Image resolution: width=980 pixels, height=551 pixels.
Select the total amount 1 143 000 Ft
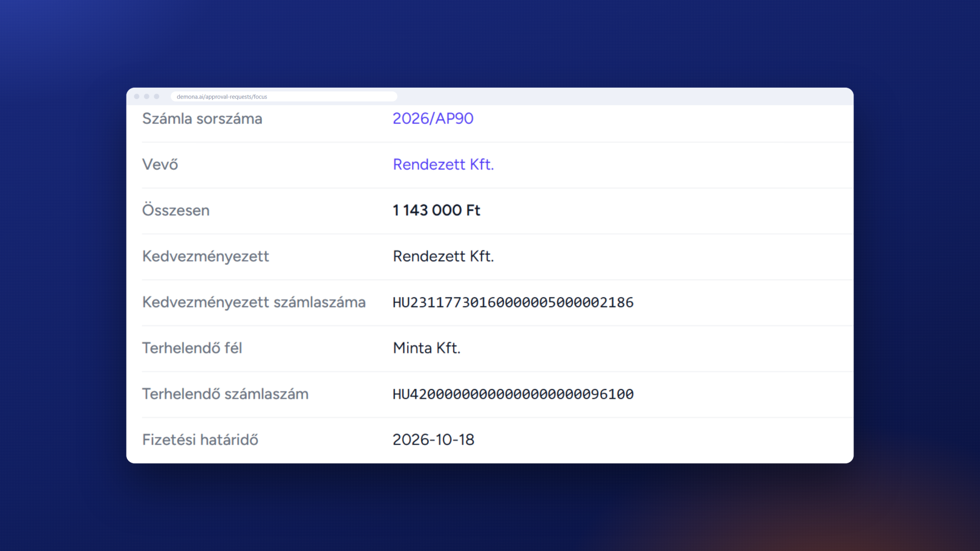point(436,210)
